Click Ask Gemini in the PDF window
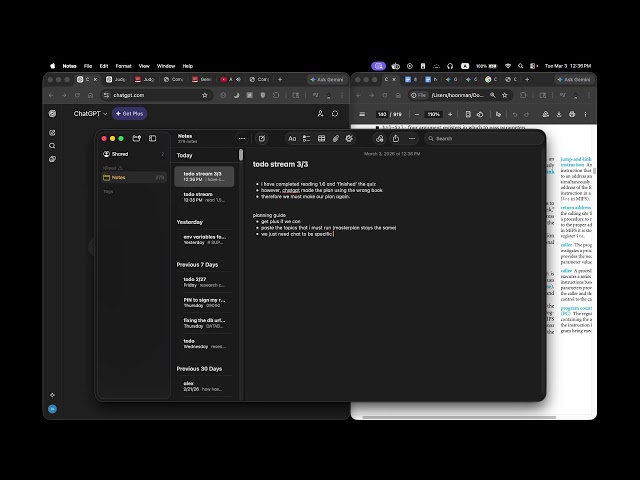Viewport: 640px width, 480px height. click(x=573, y=80)
